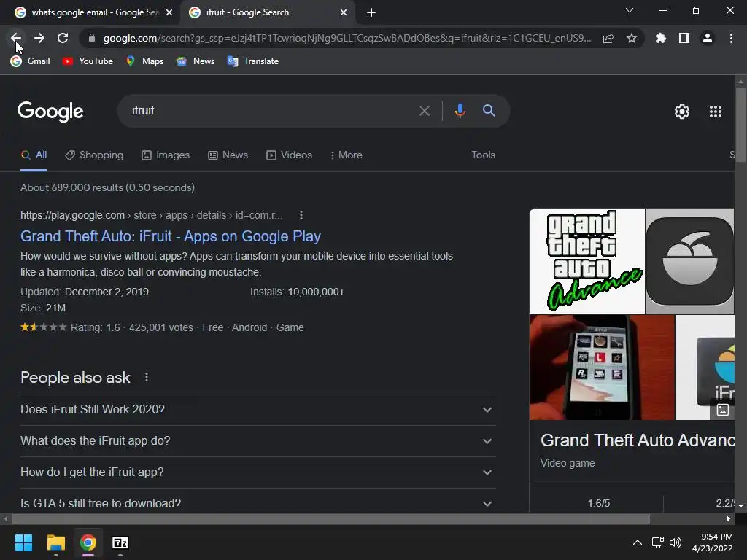Share this page from the address bar
The height and width of the screenshot is (560, 747).
[608, 38]
